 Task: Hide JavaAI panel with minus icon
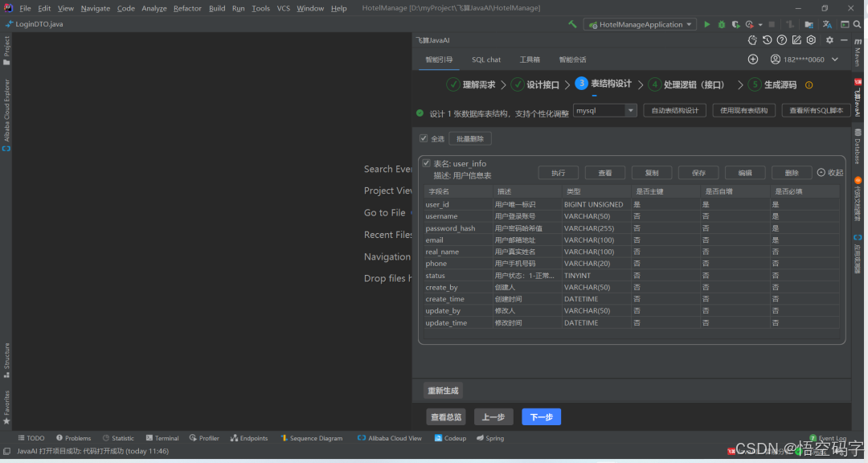844,40
